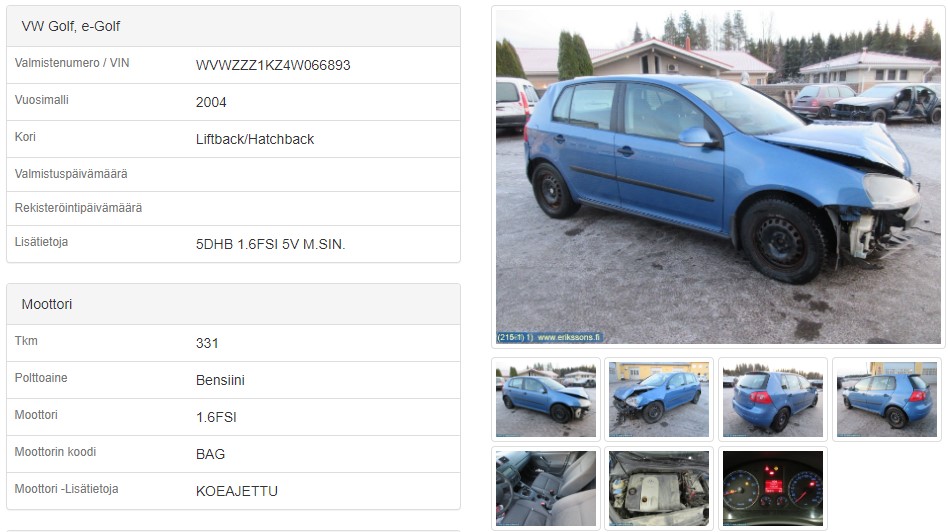Select the Vuosimalli 2004 row
The width and height of the screenshot is (948, 532).
233,102
